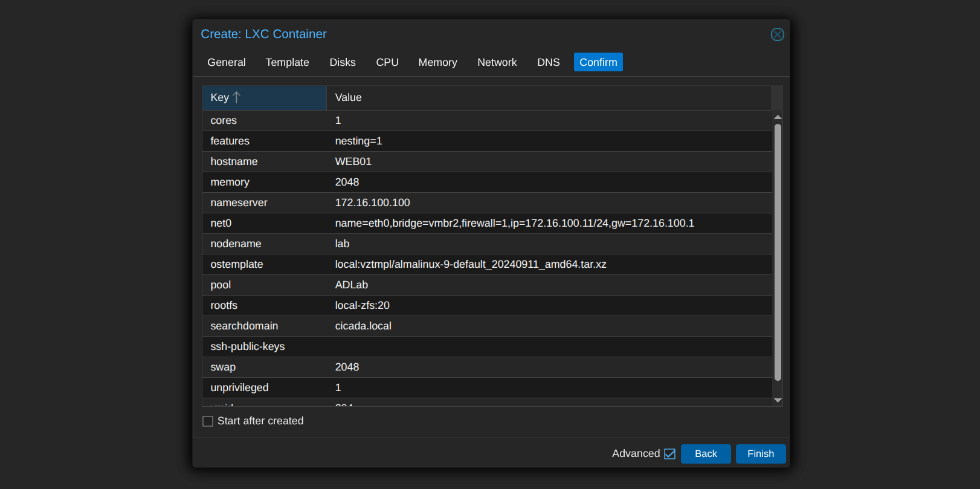Go to the Disks tab
Screen dimensions: 980x489
pos(343,62)
